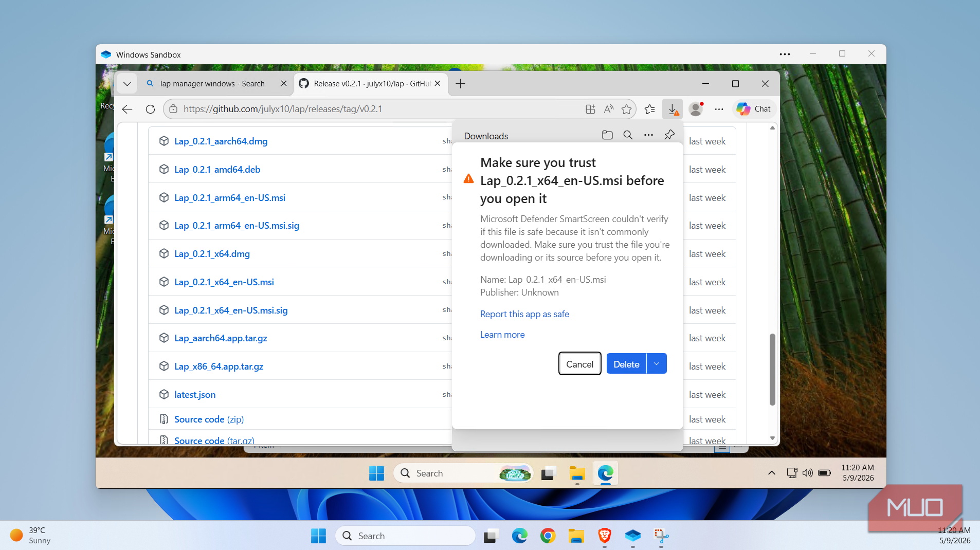Open Task View in sandbox taskbar

(549, 473)
